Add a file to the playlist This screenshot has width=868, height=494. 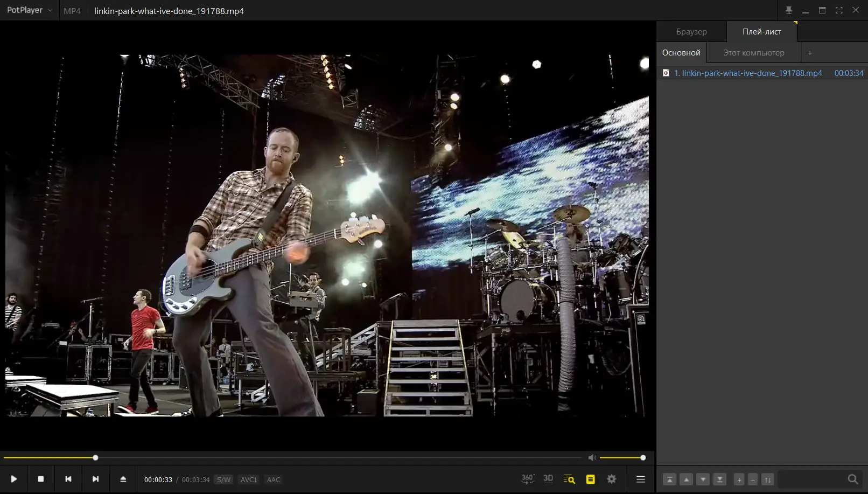(x=739, y=479)
